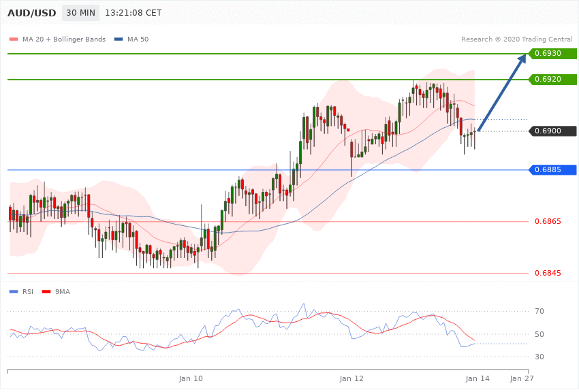Click the RSI legend label
This screenshot has width=579, height=392.
(x=28, y=292)
